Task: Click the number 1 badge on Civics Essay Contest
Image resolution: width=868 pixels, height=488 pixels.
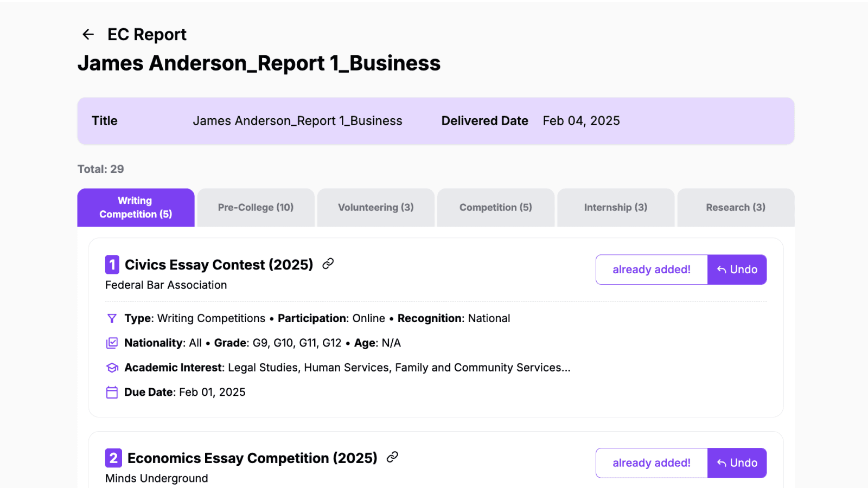Action: click(x=112, y=265)
